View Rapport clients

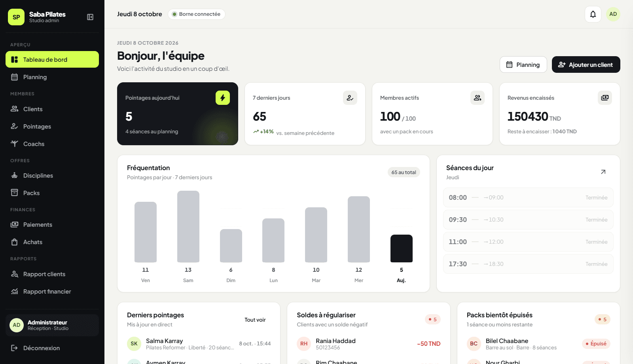52,274
